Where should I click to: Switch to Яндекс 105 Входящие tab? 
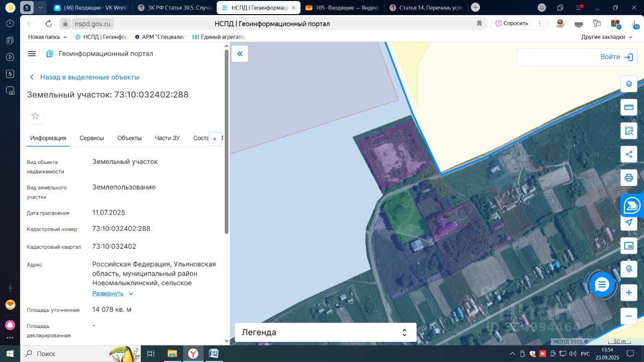point(343,8)
